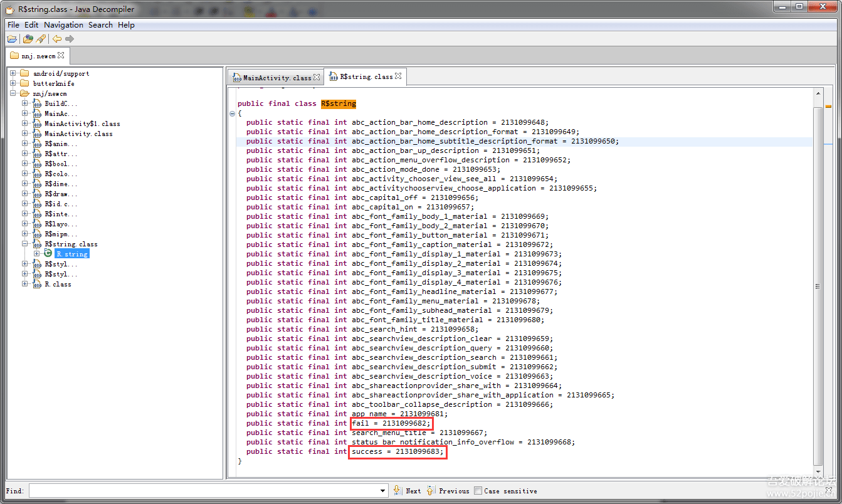Image resolution: width=842 pixels, height=504 pixels.
Task: Open the Find history dropdown arrow
Action: 384,490
